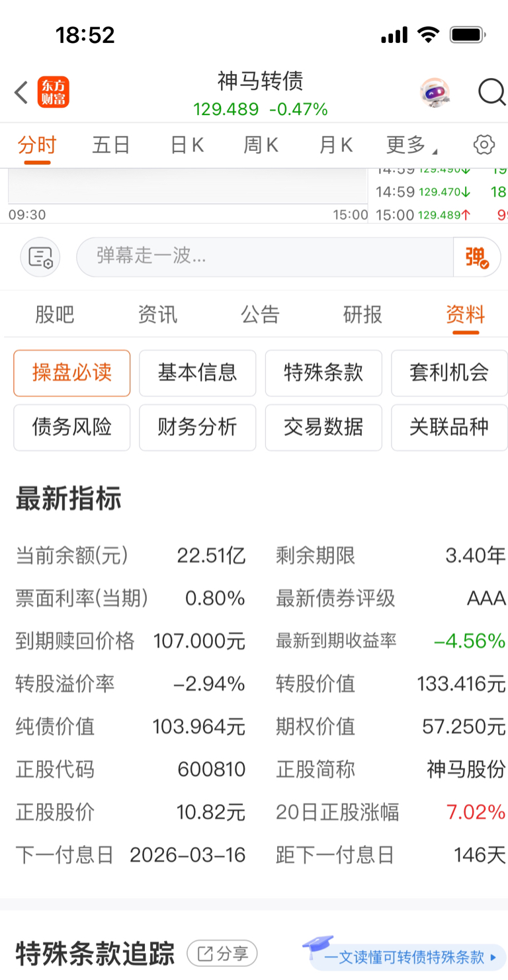Open the 股吧 tab

click(55, 314)
